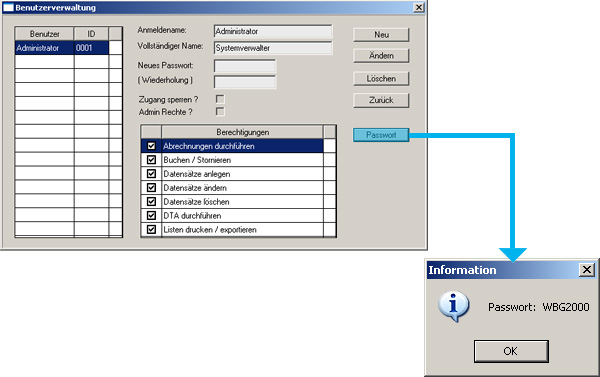The height and width of the screenshot is (377, 600).
Task: Select the Buchen / Stornieren row text
Action: tap(197, 160)
